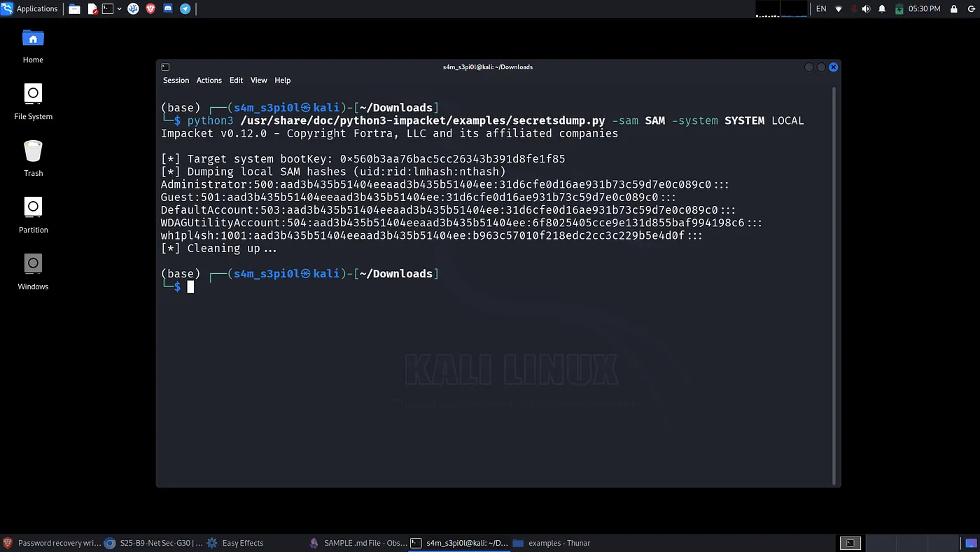Click the Guest:501 hash line
This screenshot has height=552, width=980.
point(418,198)
